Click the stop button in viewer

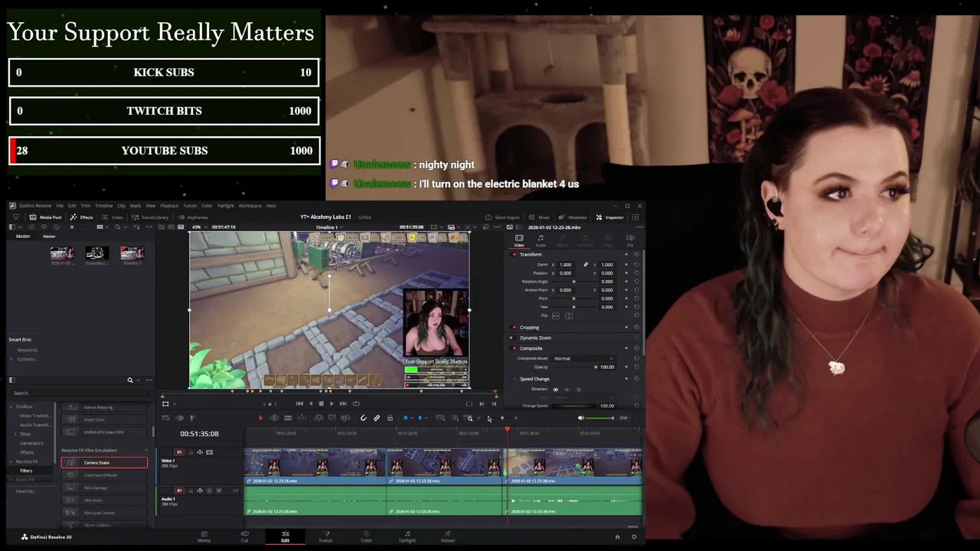[x=321, y=403]
